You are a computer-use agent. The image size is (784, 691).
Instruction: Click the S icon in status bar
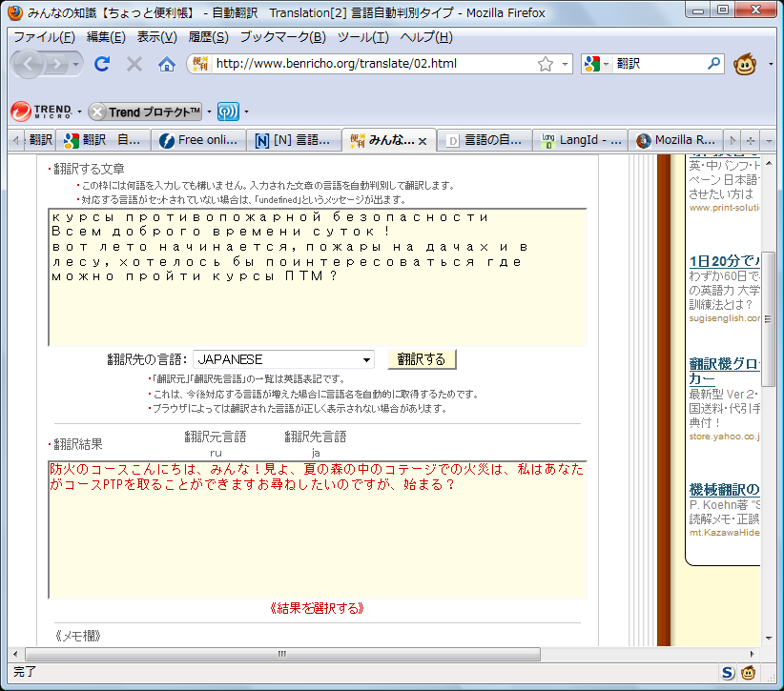728,673
